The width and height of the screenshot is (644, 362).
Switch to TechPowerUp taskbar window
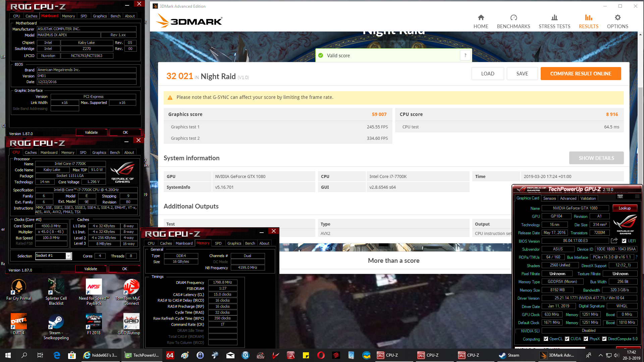tap(142, 355)
